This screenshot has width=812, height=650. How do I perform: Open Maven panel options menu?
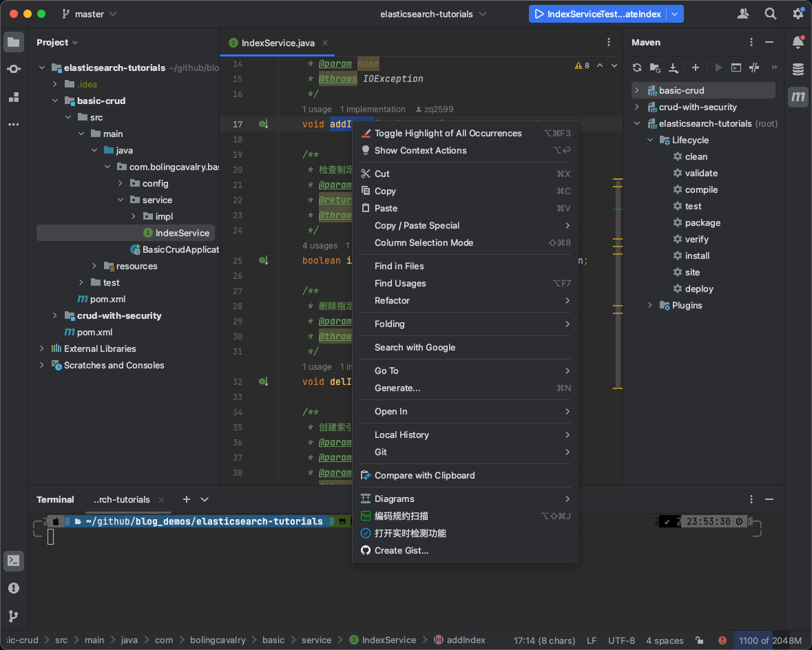tap(751, 43)
